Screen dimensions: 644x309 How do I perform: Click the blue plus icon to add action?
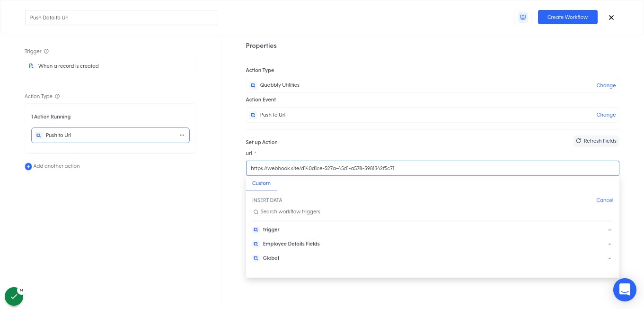click(x=28, y=166)
